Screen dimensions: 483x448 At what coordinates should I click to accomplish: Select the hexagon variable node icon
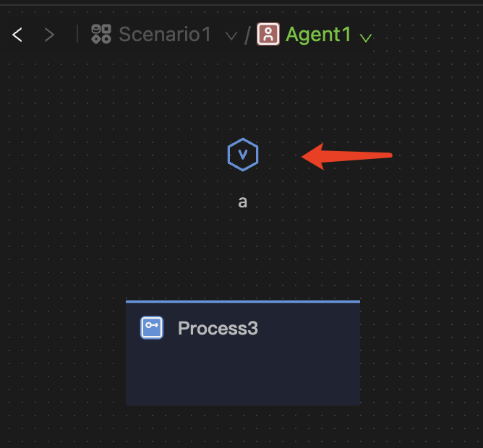(x=243, y=155)
